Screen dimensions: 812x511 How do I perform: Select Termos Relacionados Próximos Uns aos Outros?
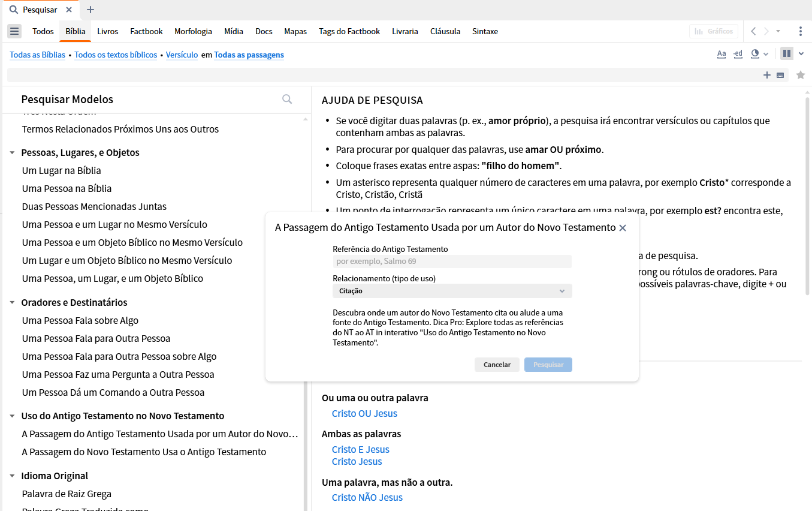[120, 129]
